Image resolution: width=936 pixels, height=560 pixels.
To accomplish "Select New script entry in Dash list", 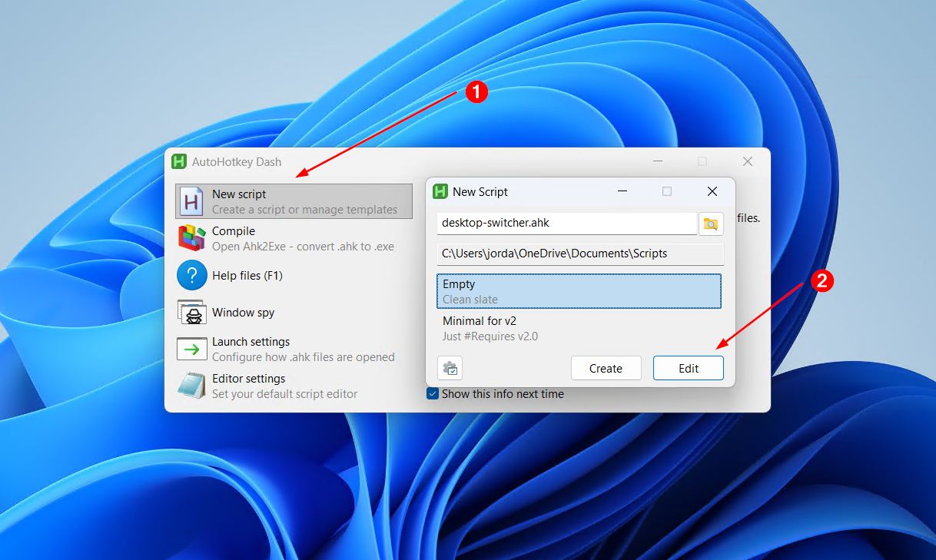I will pos(294,201).
